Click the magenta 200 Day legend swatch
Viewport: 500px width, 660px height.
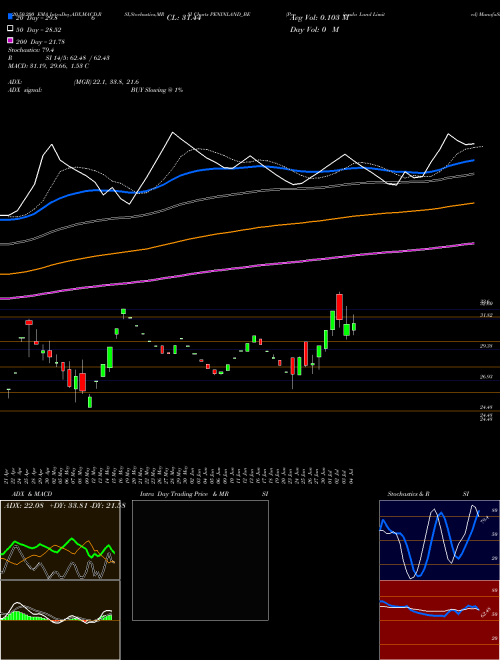(x=11, y=40)
